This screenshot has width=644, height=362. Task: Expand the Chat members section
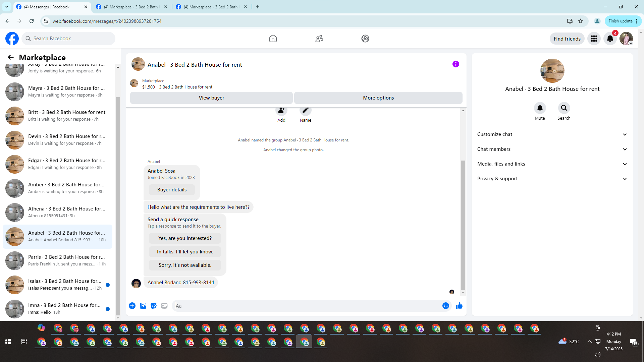(552, 149)
